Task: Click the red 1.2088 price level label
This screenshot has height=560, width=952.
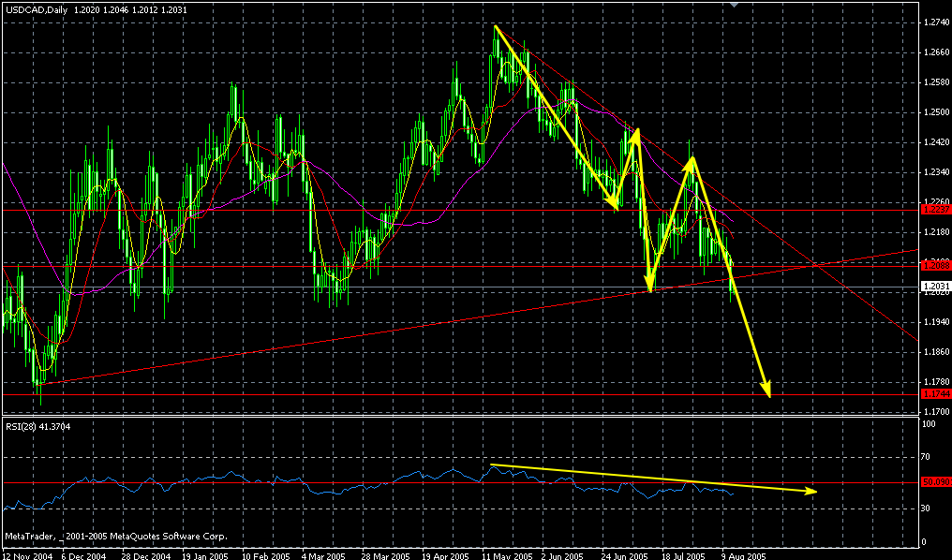Action: pos(934,266)
